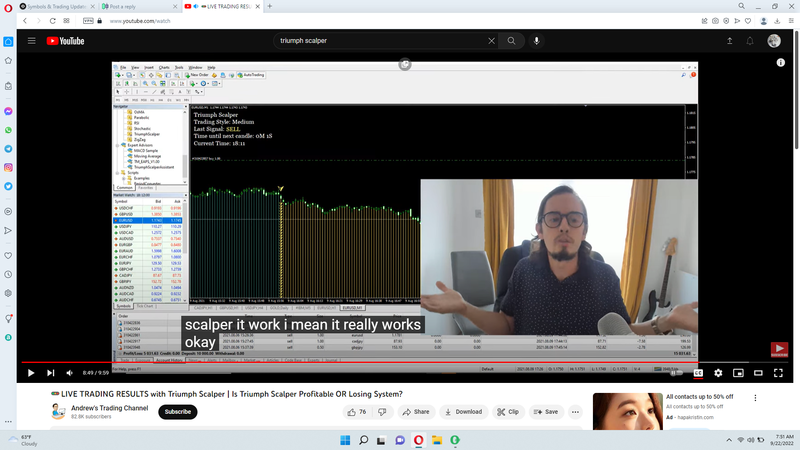This screenshot has width=800, height=450.
Task: Open the YouTube account avatar menu
Action: coord(774,41)
